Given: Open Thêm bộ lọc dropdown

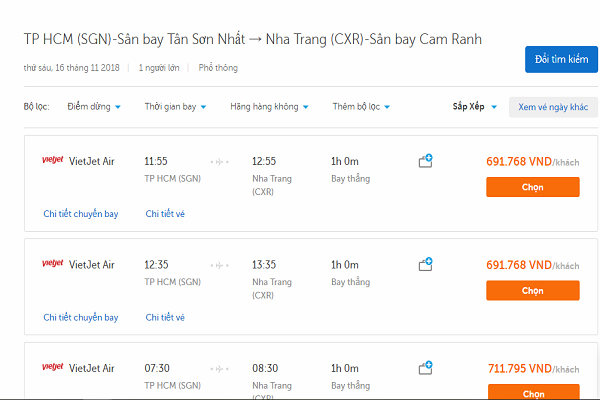Looking at the screenshot, I should (x=361, y=107).
